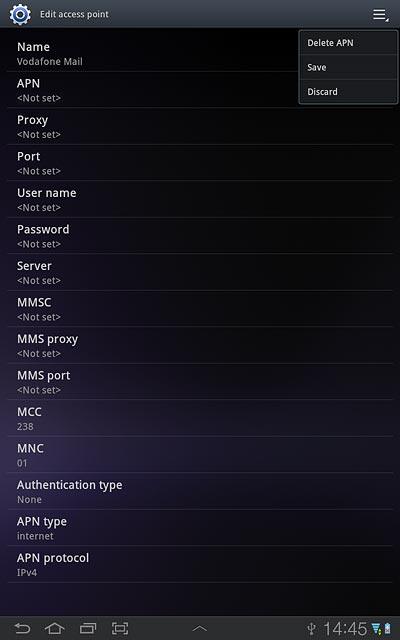
Task: Edit the Password field
Action: (x=200, y=236)
